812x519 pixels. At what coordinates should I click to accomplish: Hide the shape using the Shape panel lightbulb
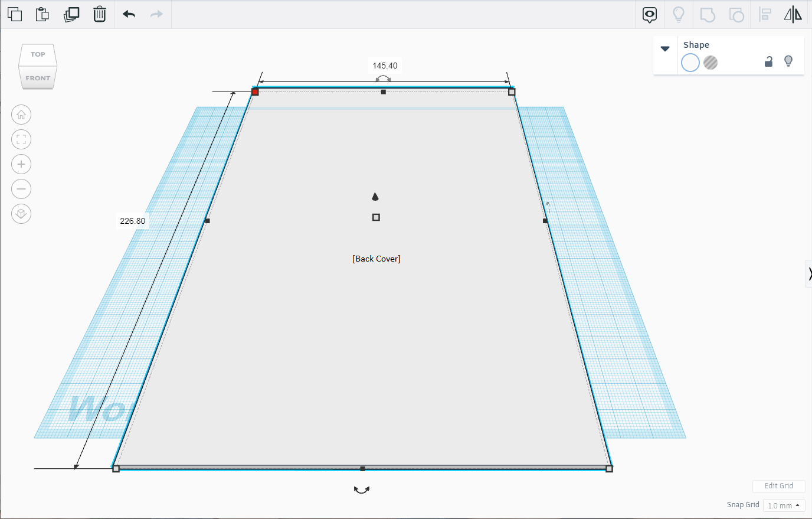pos(788,61)
